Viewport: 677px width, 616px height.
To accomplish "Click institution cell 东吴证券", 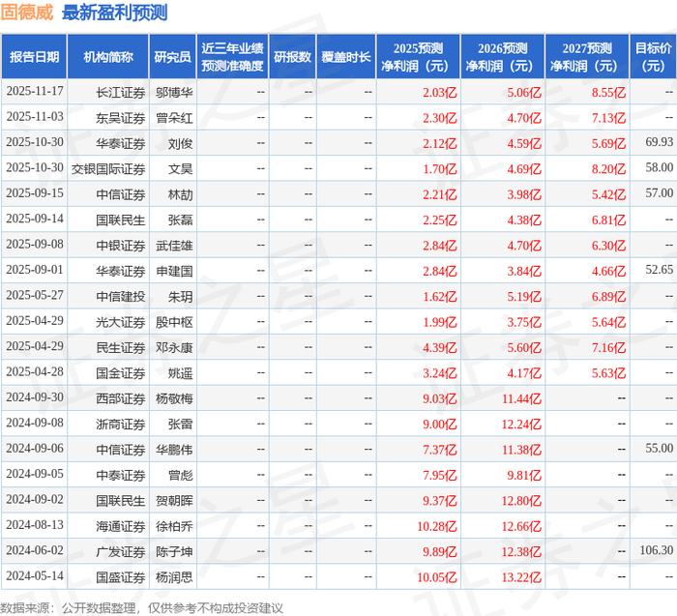I will [121, 118].
